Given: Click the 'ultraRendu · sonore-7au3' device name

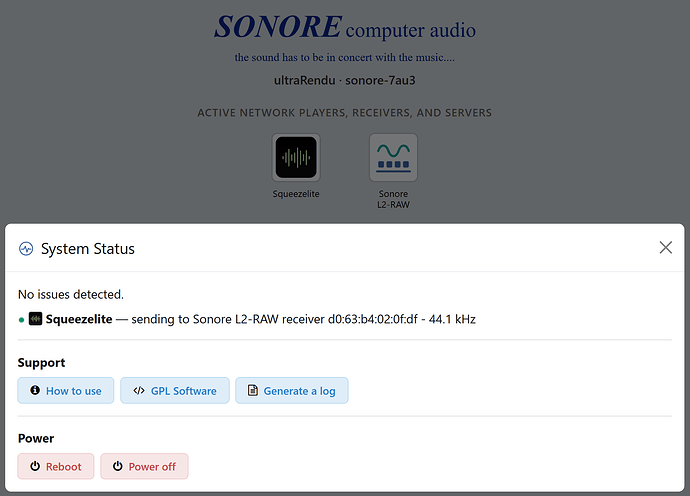Looking at the screenshot, I should [345, 81].
